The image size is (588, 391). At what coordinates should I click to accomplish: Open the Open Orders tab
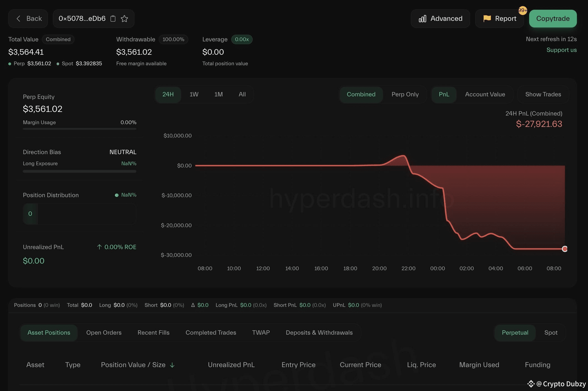pos(104,333)
